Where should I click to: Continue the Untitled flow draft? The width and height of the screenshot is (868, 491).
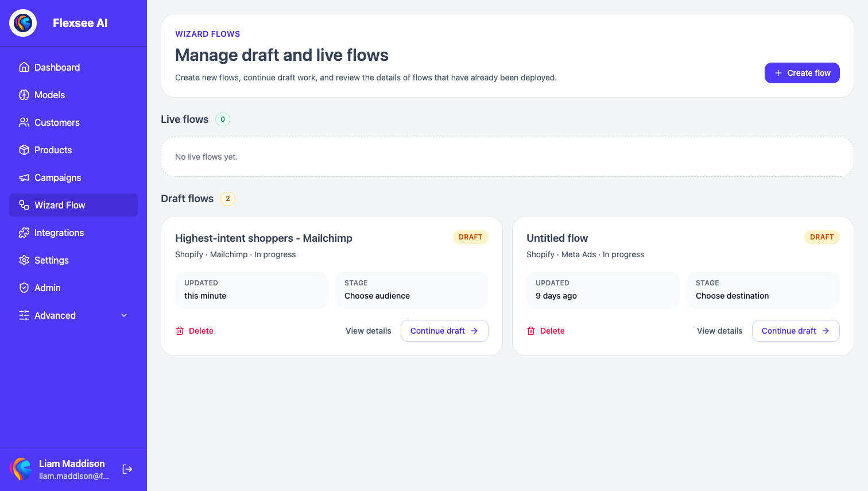796,331
